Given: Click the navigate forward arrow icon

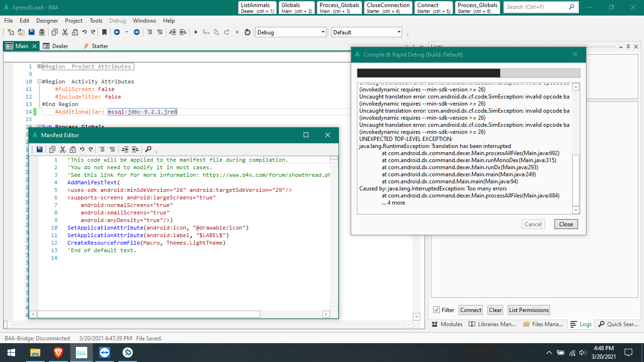Looking at the screenshot, I should pyautogui.click(x=137, y=33).
